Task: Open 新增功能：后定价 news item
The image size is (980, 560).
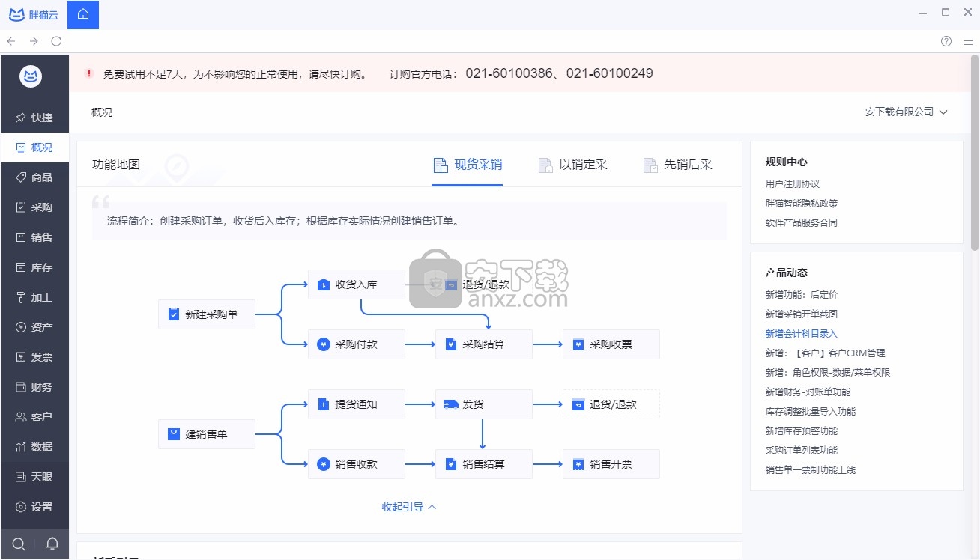Action: point(801,294)
